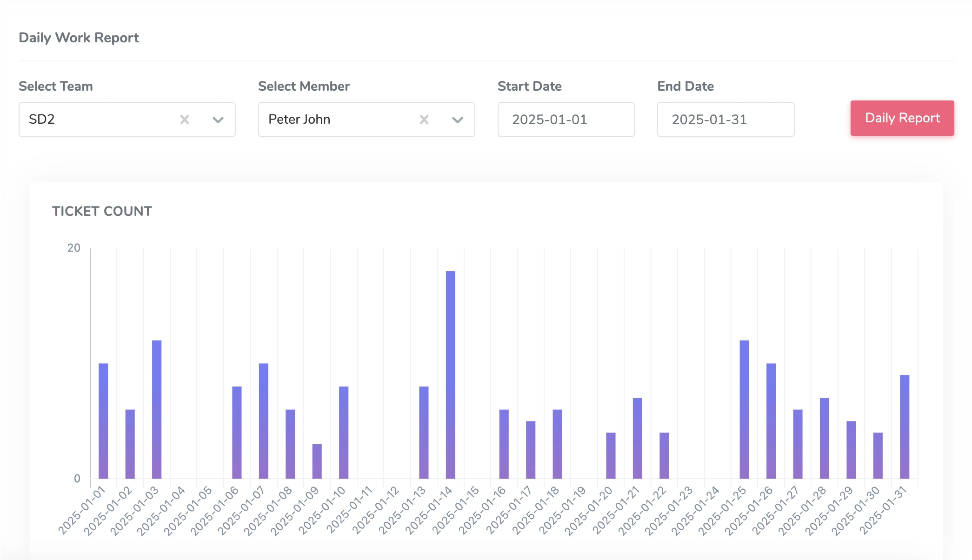Select the bar for 2025-01-20

click(611, 456)
